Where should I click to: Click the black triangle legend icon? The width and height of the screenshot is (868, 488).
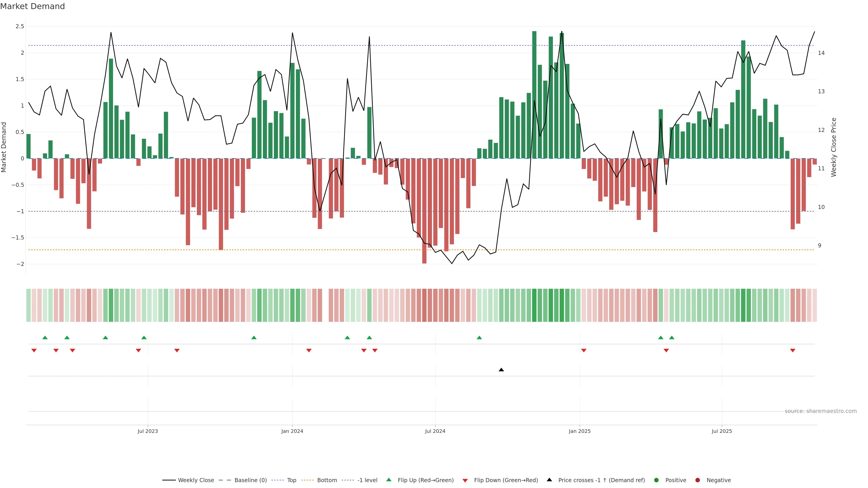549,480
